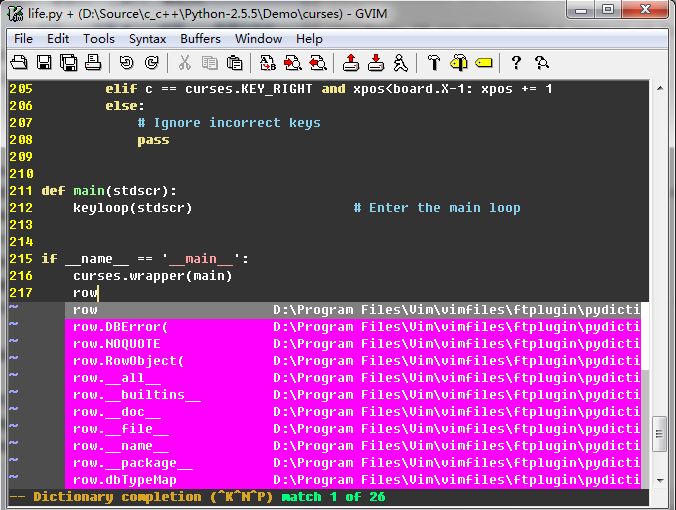Open the Tools menu

click(x=99, y=38)
